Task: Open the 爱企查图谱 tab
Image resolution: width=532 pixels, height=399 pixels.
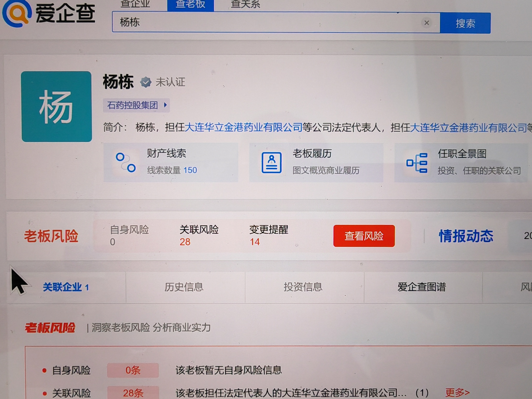Action: click(x=421, y=287)
